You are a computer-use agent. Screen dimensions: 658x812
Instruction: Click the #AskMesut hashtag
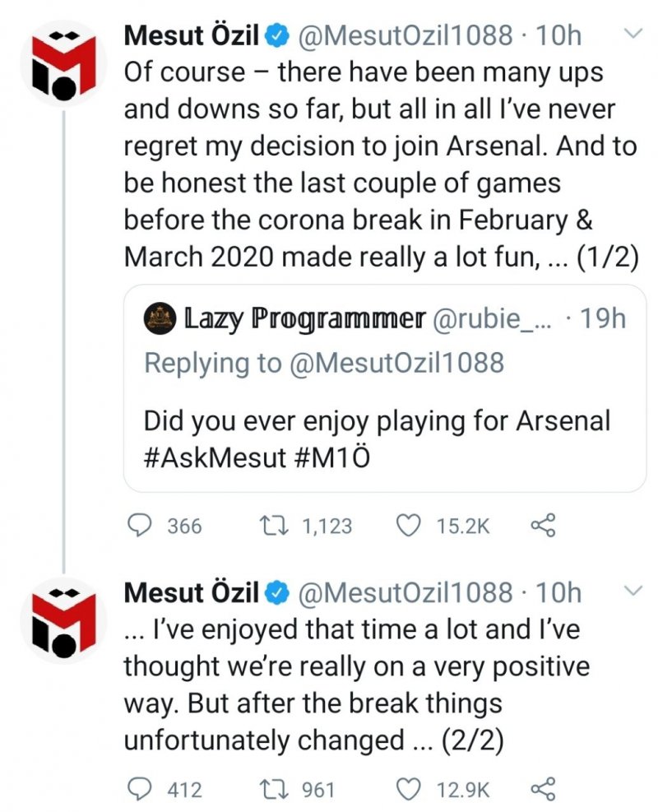coord(215,458)
